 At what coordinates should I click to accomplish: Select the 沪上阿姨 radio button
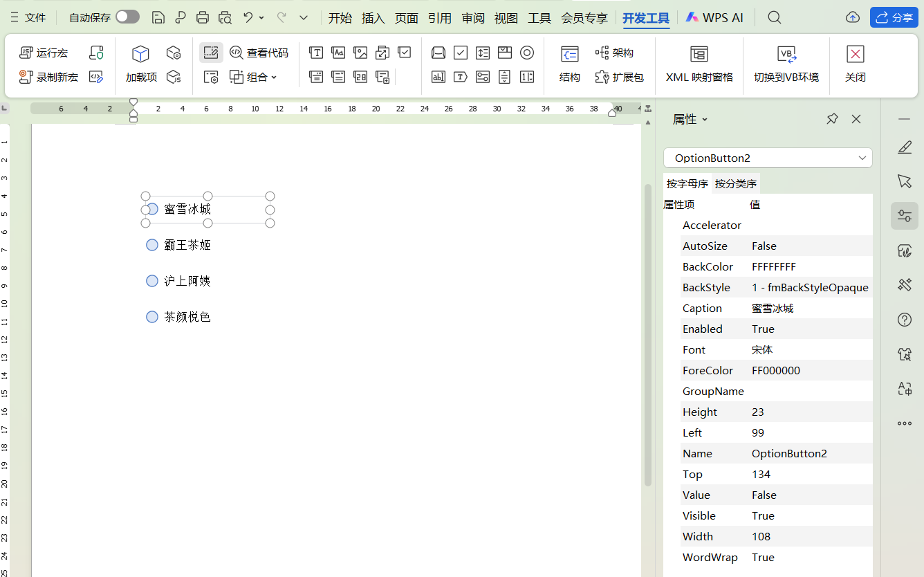pos(152,281)
